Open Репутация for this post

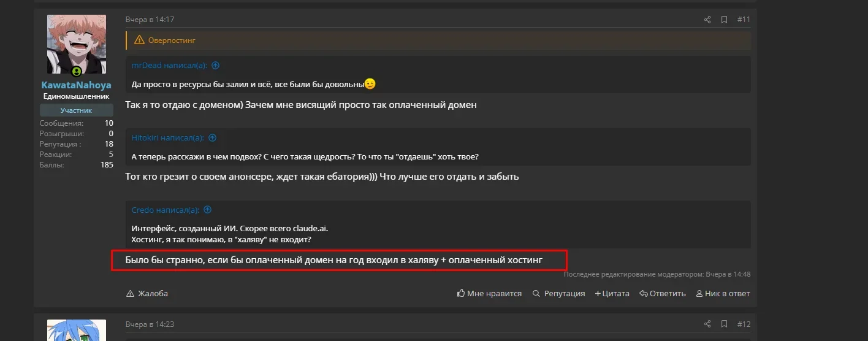[558, 293]
